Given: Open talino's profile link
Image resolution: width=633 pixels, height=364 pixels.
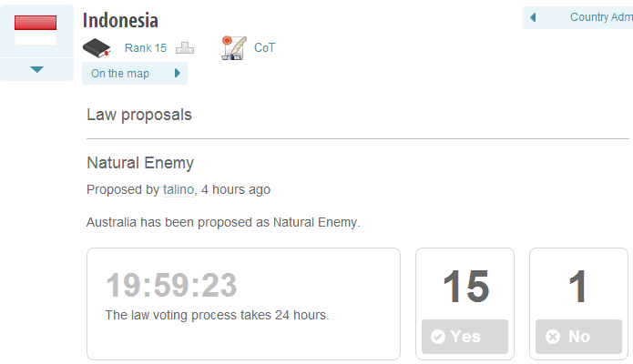Looking at the screenshot, I should point(179,190).
